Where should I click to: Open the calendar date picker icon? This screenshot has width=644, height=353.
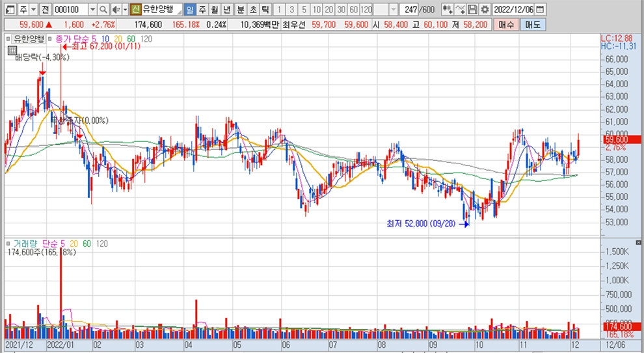[x=540, y=10]
